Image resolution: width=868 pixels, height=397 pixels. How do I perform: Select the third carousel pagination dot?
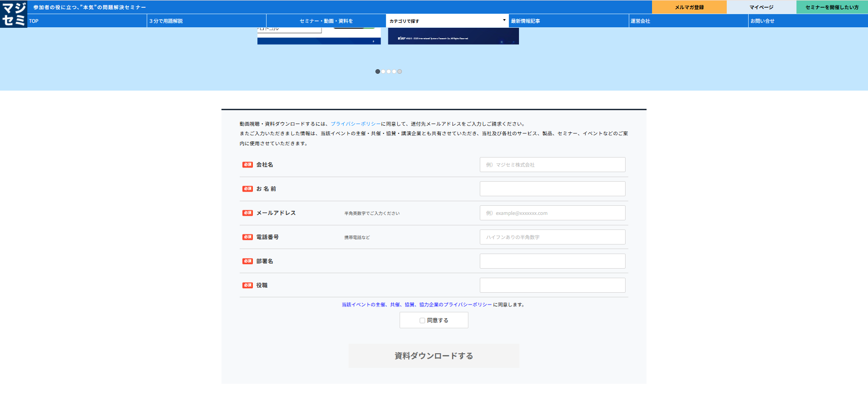389,71
